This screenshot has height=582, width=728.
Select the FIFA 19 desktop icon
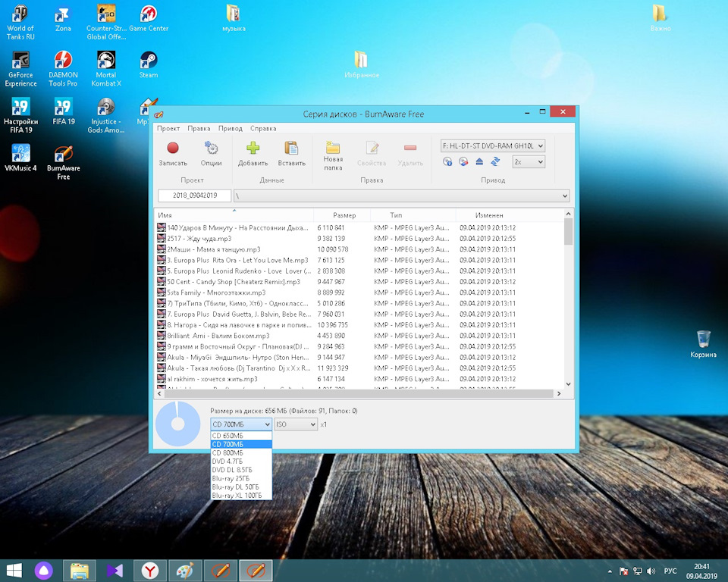coord(64,111)
